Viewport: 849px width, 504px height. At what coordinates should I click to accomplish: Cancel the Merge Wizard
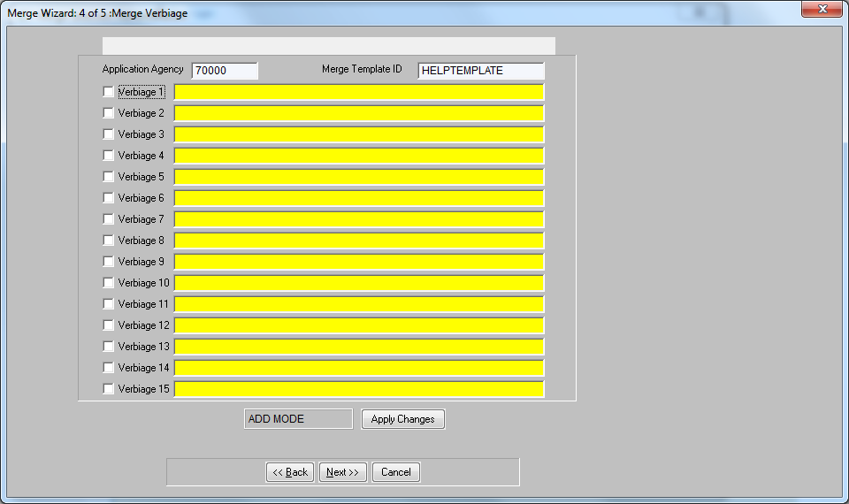396,472
